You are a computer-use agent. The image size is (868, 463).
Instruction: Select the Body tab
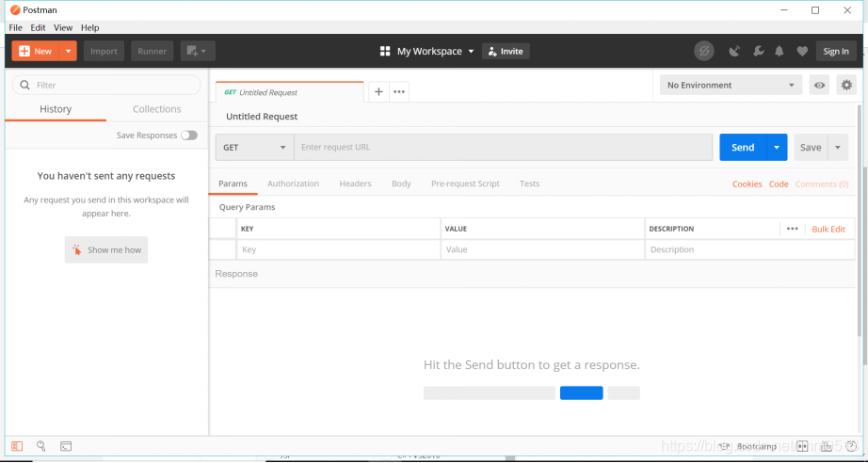click(x=401, y=184)
